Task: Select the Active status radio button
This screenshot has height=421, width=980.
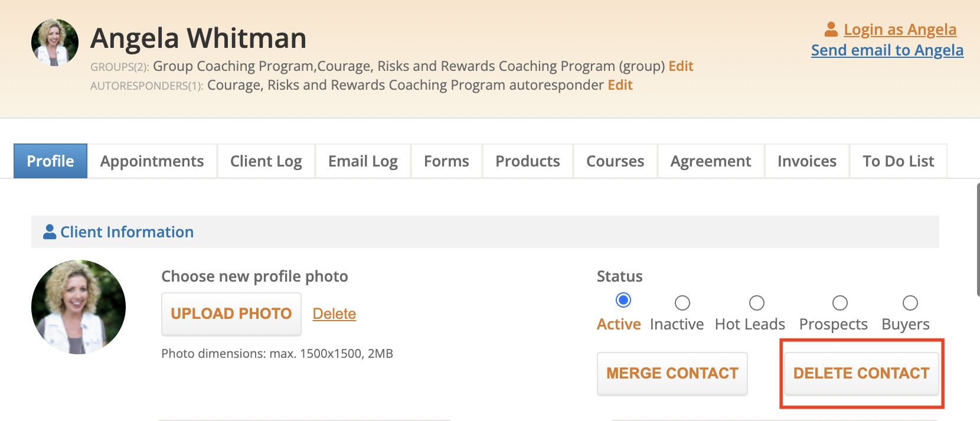Action: pyautogui.click(x=623, y=301)
